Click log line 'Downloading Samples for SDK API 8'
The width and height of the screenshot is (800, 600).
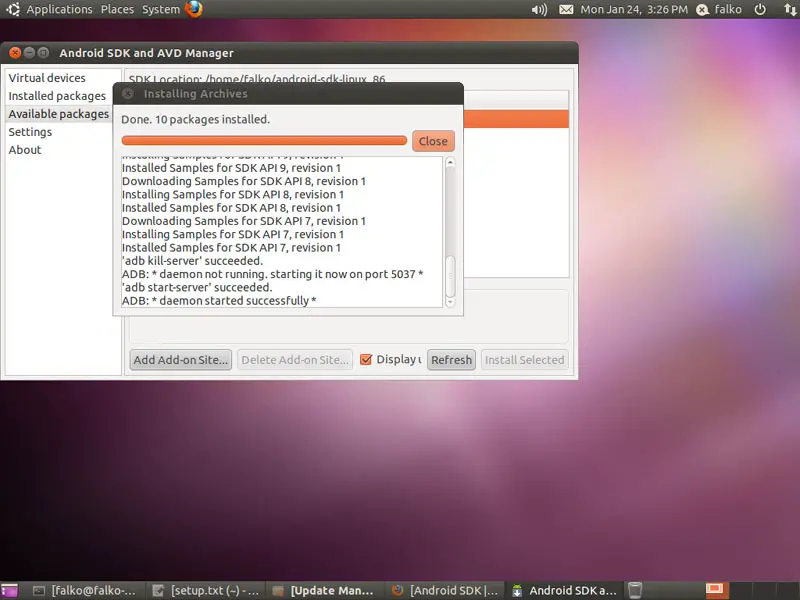tap(244, 181)
